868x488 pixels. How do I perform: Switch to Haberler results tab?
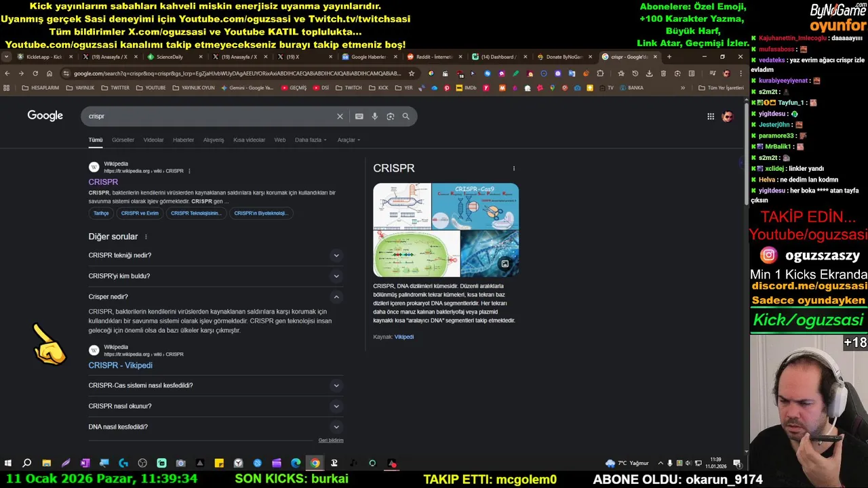pyautogui.click(x=183, y=140)
